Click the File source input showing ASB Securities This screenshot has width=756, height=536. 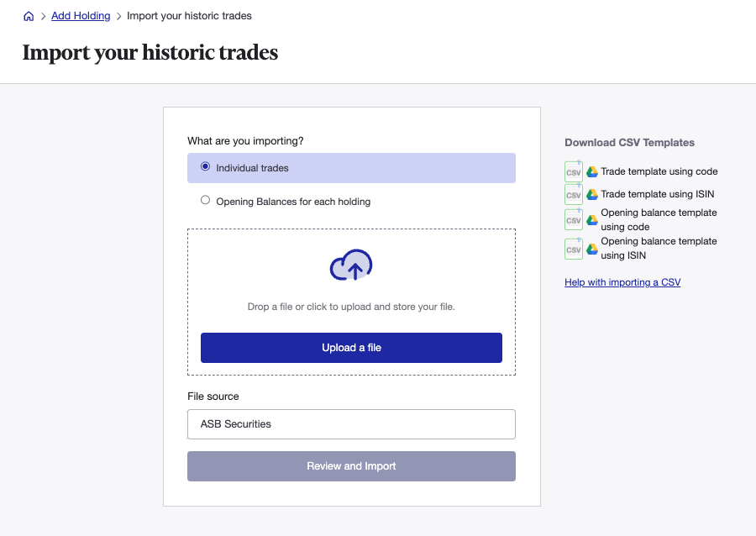(x=351, y=423)
